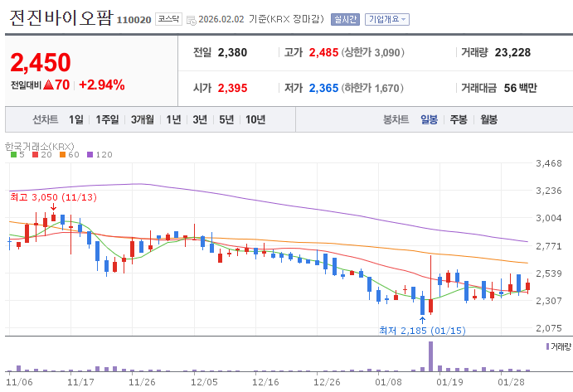The width and height of the screenshot is (573, 392).
Task: Click the 고가 value 2,485
Action: pos(323,52)
